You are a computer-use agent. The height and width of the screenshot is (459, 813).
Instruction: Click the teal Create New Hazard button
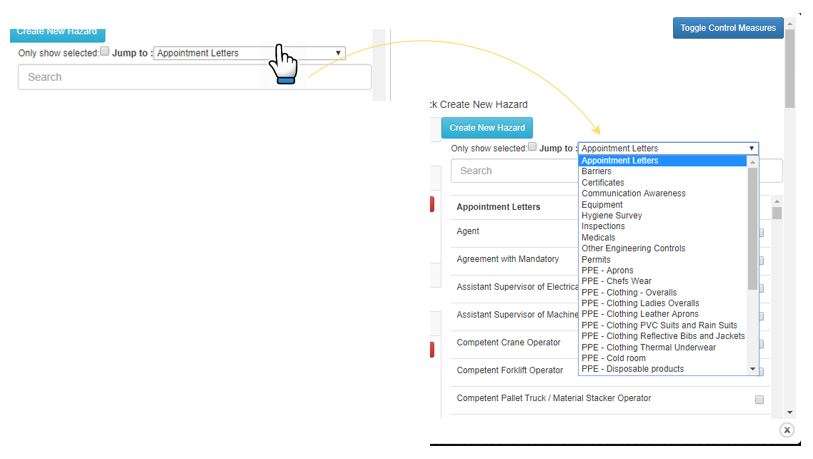[x=487, y=128]
